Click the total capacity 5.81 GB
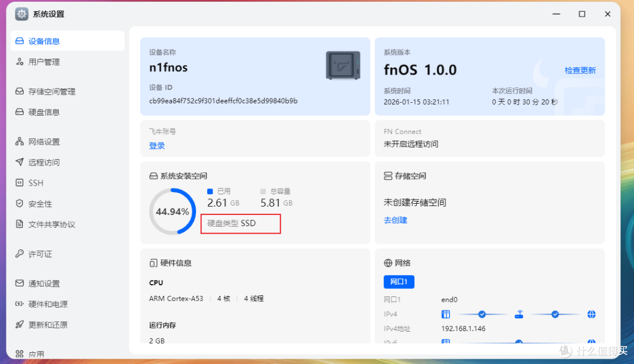The width and height of the screenshot is (634, 364). (276, 203)
